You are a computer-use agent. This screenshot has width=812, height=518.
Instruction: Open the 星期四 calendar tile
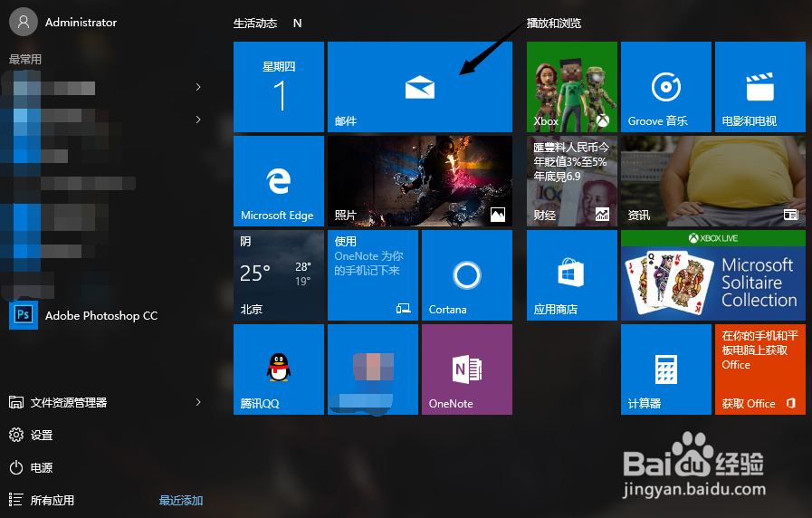(279, 87)
